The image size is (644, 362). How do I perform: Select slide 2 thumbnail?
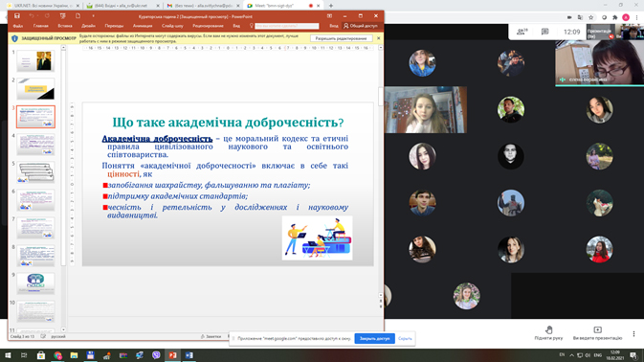pos(35,89)
